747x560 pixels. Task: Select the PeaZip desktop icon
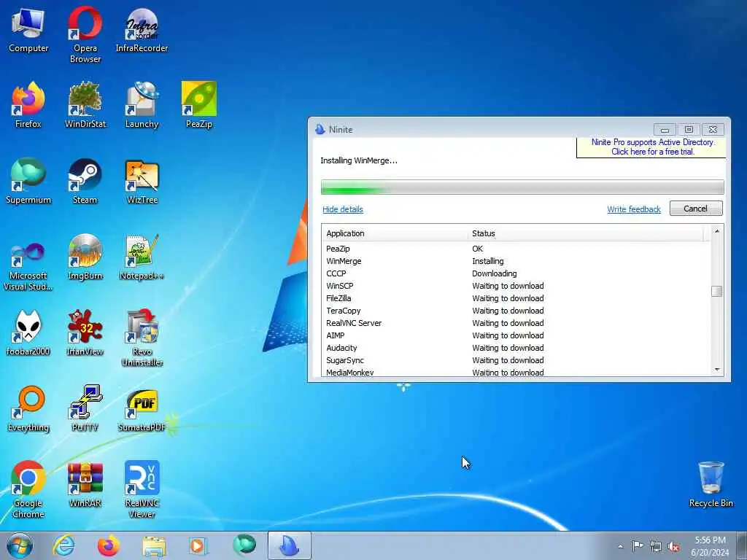[x=199, y=105]
